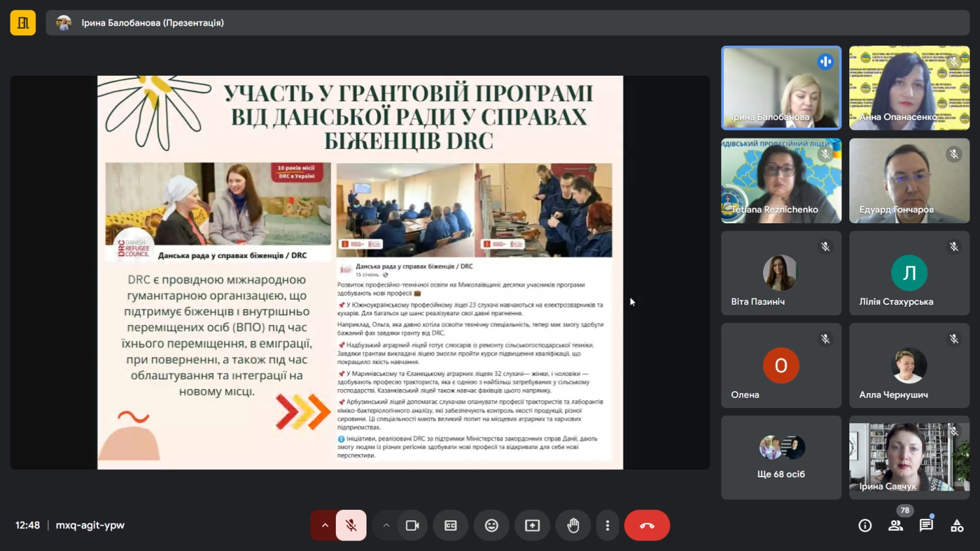Select Едуард Гончаров video tile
Screen dimensions: 980x551
tap(909, 181)
